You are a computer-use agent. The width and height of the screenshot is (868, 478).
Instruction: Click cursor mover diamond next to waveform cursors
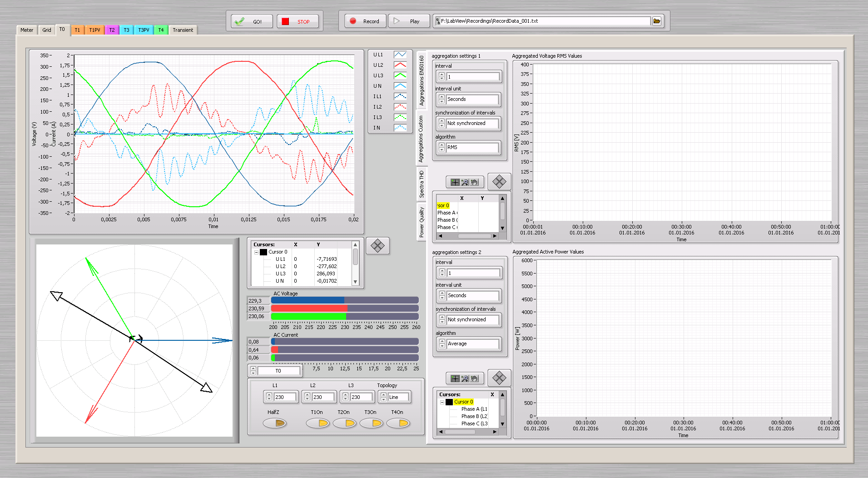(x=377, y=246)
